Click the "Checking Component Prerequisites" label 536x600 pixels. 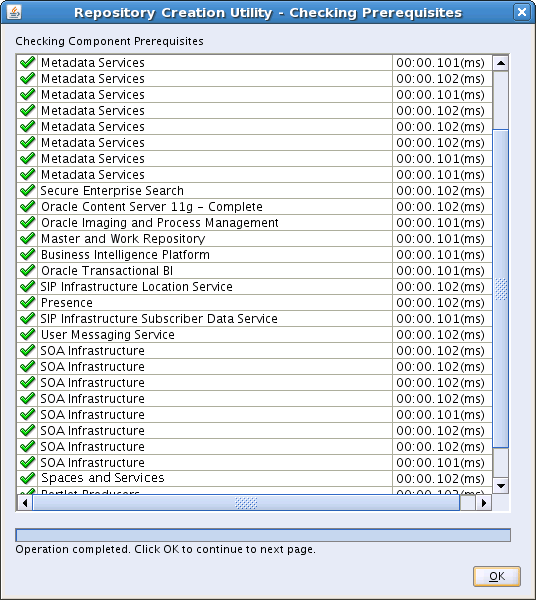pyautogui.click(x=109, y=41)
